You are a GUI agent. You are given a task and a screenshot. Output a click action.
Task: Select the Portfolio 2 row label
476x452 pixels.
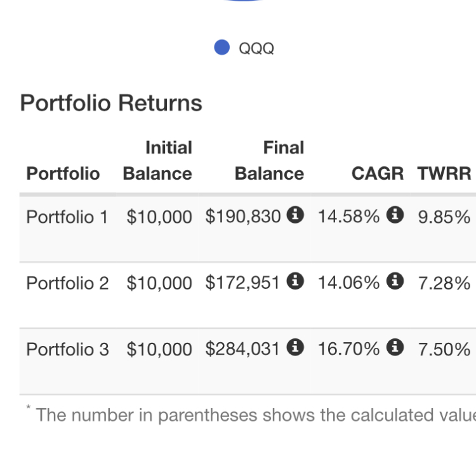point(67,282)
